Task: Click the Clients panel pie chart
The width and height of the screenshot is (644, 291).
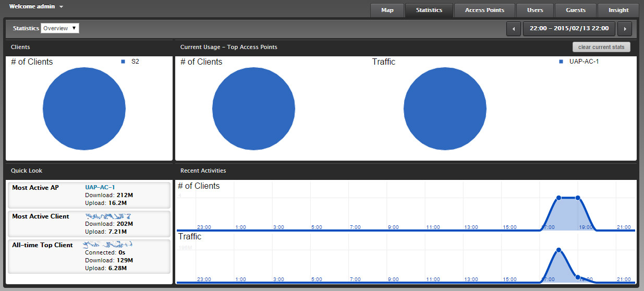Action: pyautogui.click(x=84, y=108)
